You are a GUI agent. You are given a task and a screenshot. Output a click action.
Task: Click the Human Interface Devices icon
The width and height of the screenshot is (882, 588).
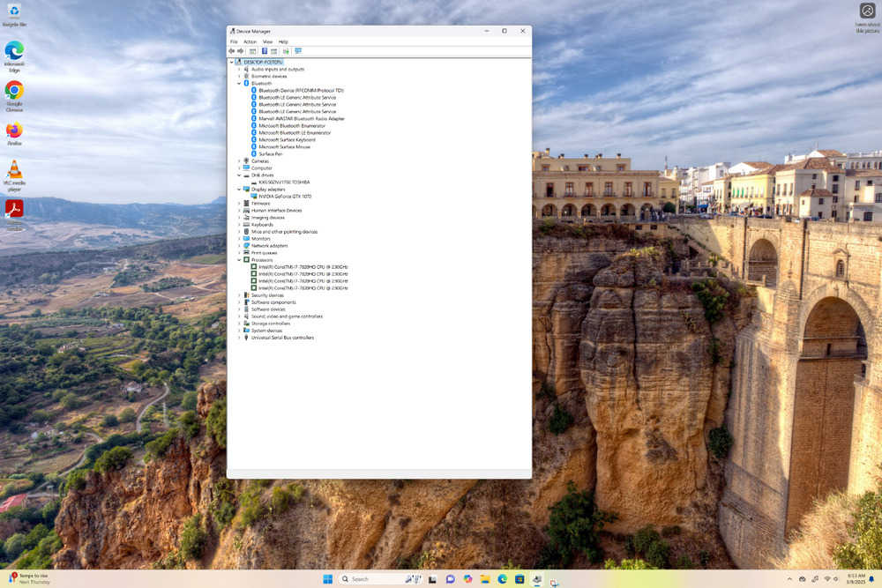[246, 210]
